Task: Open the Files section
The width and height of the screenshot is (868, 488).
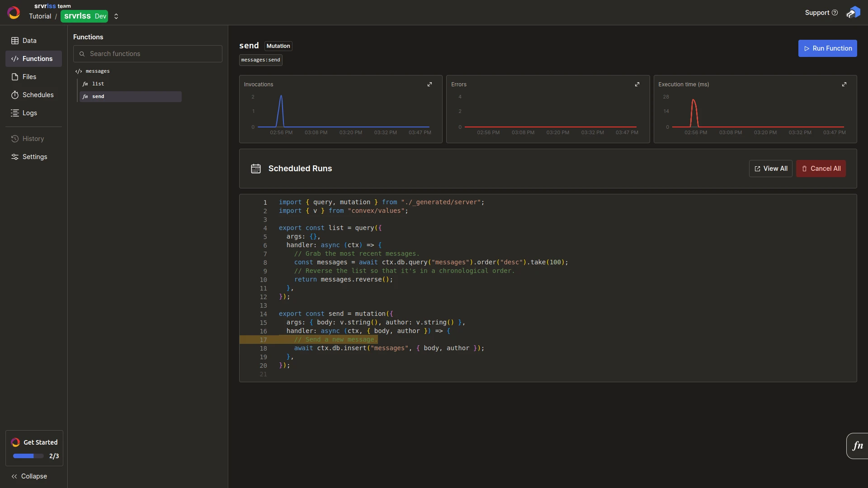Action: click(33, 77)
